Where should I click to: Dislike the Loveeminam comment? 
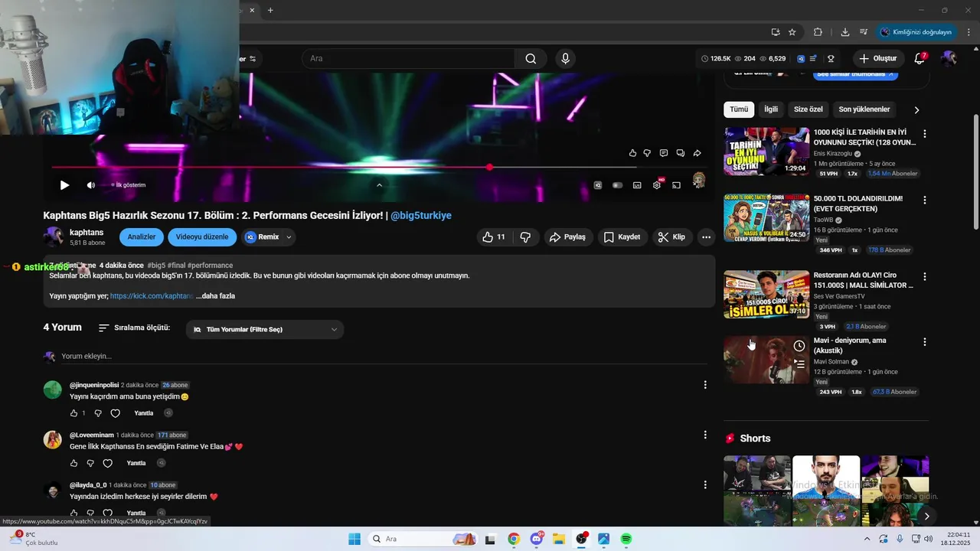(90, 463)
